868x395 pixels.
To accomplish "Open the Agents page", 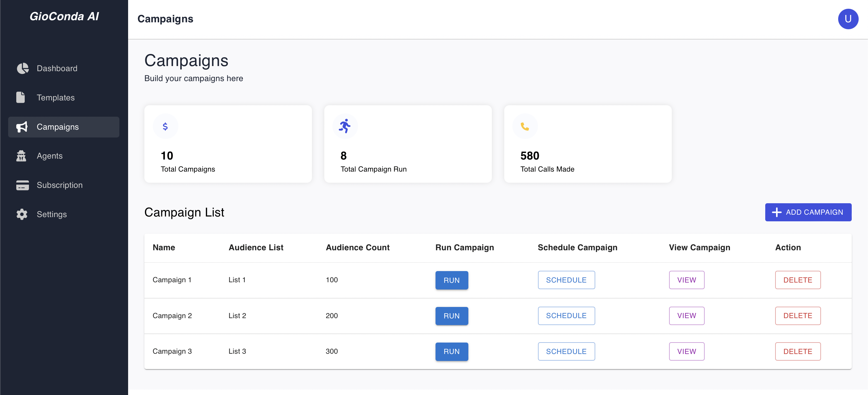I will click(64, 156).
